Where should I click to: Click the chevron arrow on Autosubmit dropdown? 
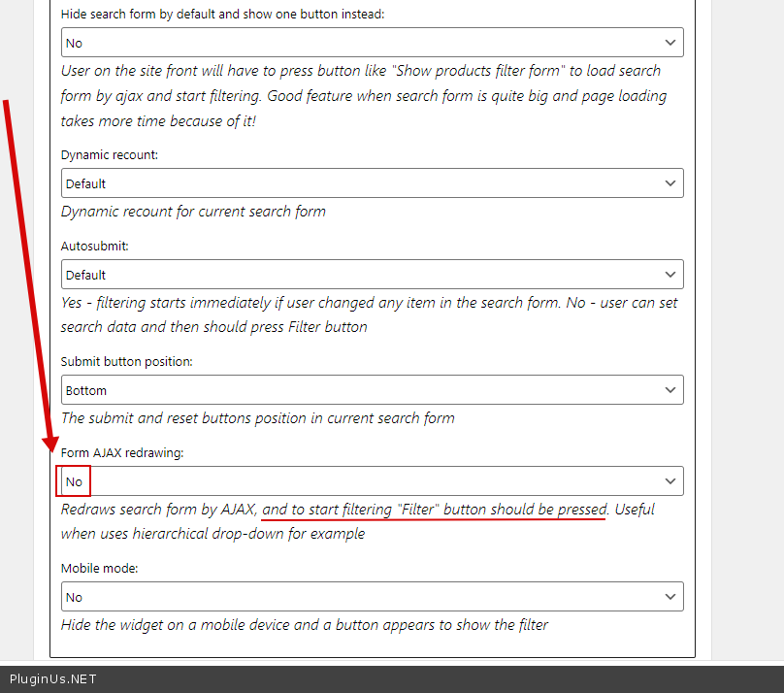670,275
